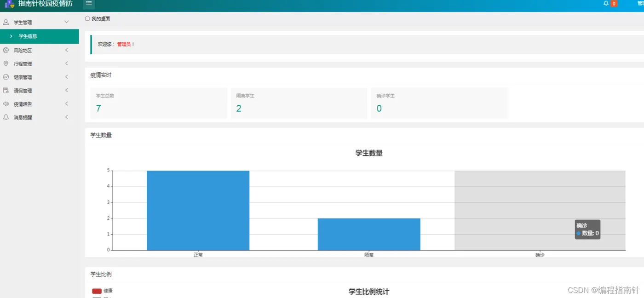Click the 确诊 axis label
Image resolution: width=644 pixels, height=298 pixels.
click(x=540, y=255)
